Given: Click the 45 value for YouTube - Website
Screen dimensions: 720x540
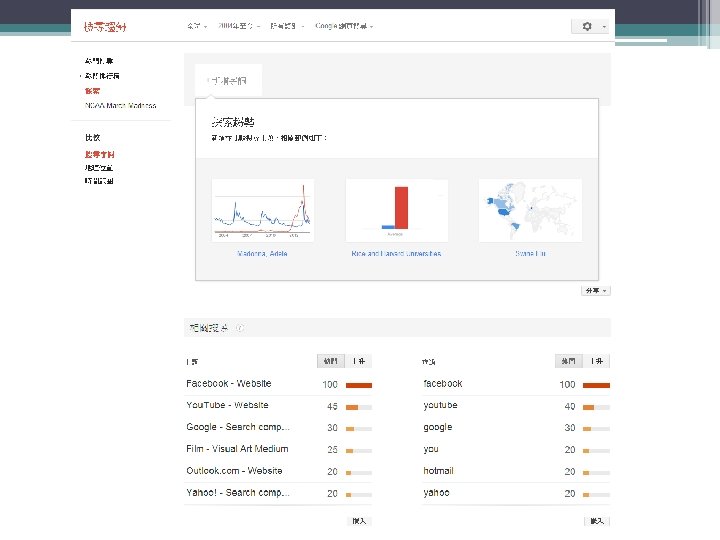Looking at the screenshot, I should (x=332, y=406).
